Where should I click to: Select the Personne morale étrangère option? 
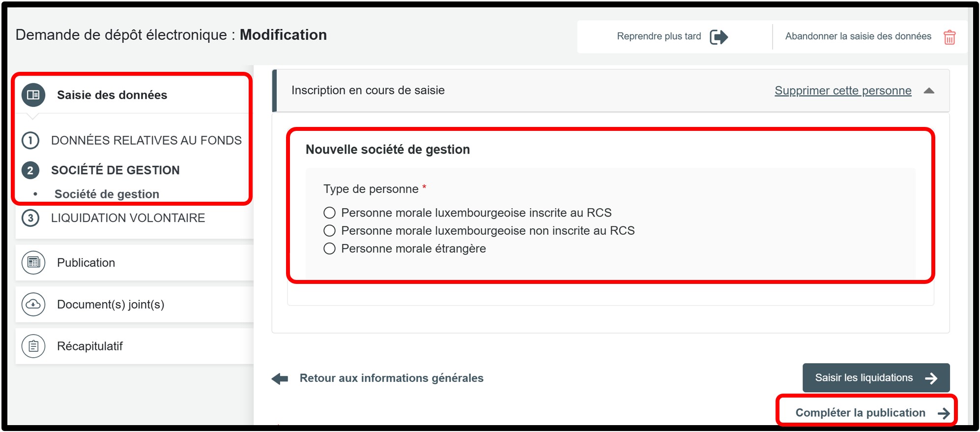pyautogui.click(x=329, y=248)
